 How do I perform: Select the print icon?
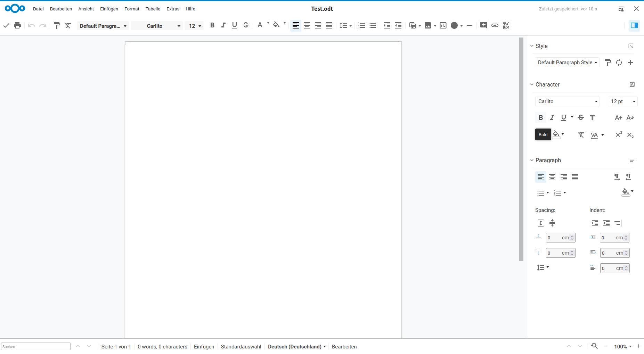pyautogui.click(x=17, y=25)
